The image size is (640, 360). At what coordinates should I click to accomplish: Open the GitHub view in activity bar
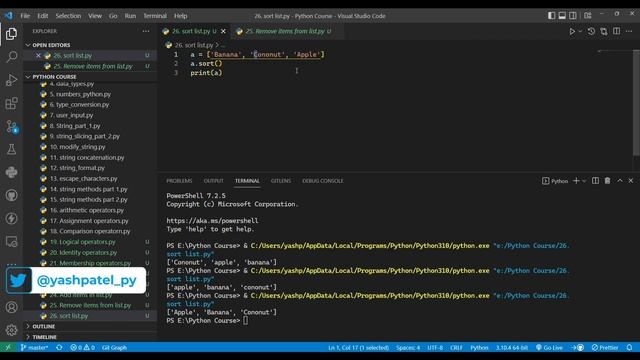11,196
